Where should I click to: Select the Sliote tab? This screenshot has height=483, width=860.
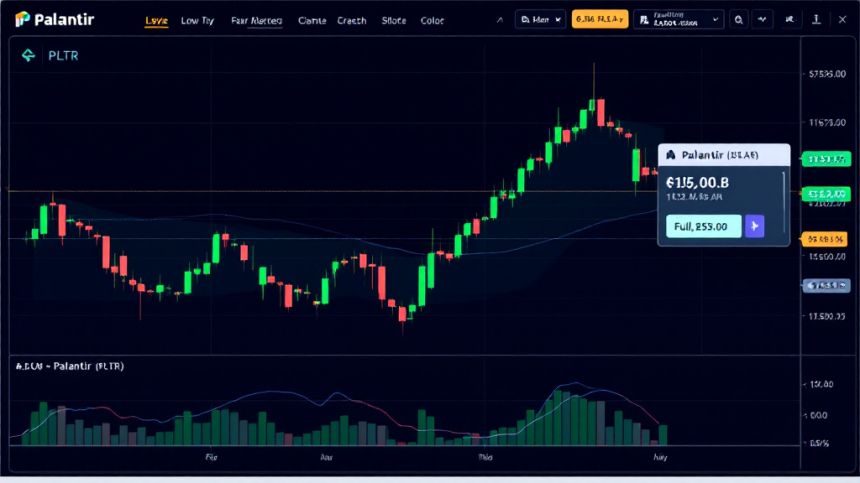pos(394,21)
